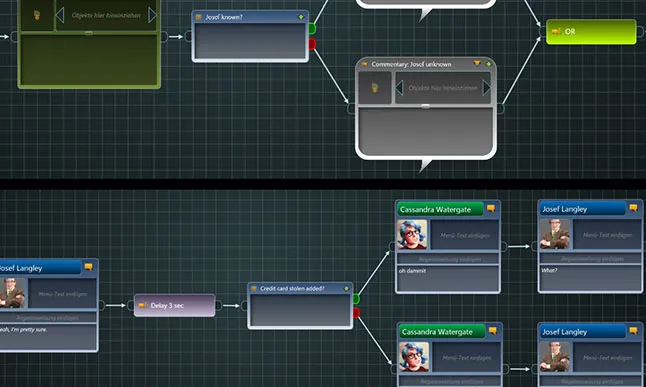Click right arrow in Commentary object slot
646x387 pixels.
click(x=487, y=88)
